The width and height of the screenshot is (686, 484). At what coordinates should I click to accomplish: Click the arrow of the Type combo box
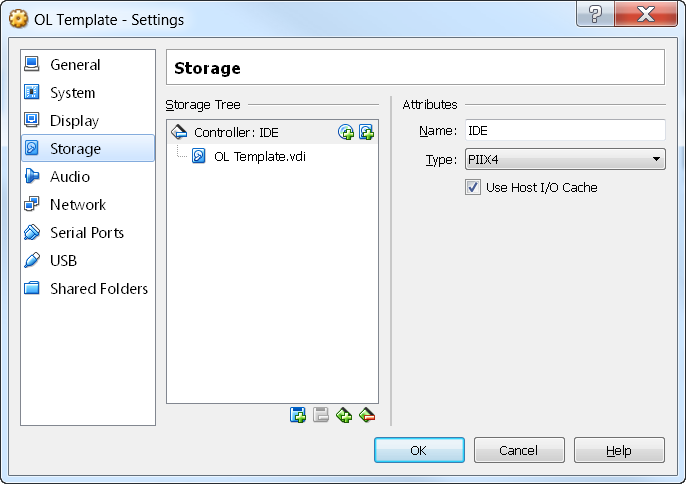(x=656, y=159)
